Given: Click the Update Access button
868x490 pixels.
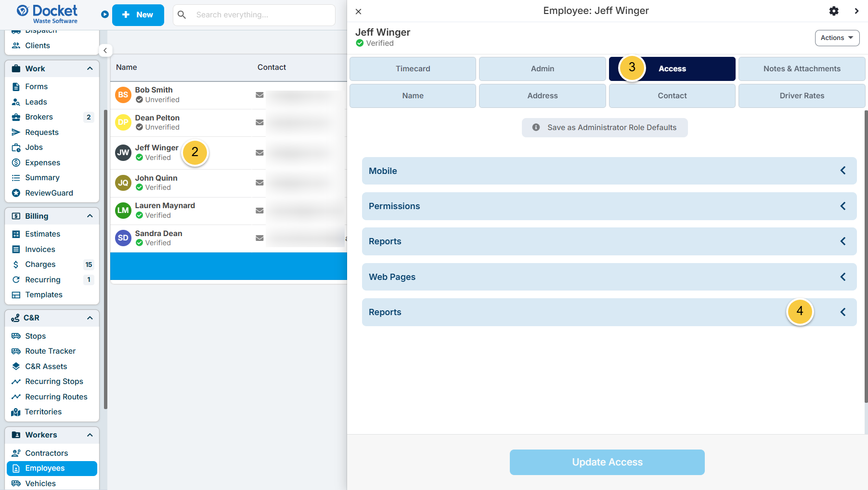Looking at the screenshot, I should tap(607, 463).
